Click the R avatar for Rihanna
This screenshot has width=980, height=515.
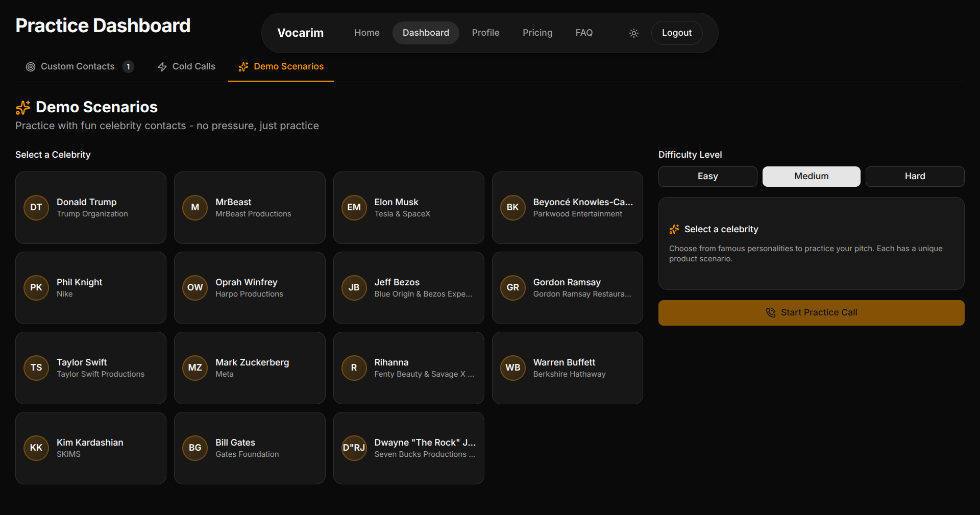click(x=354, y=367)
